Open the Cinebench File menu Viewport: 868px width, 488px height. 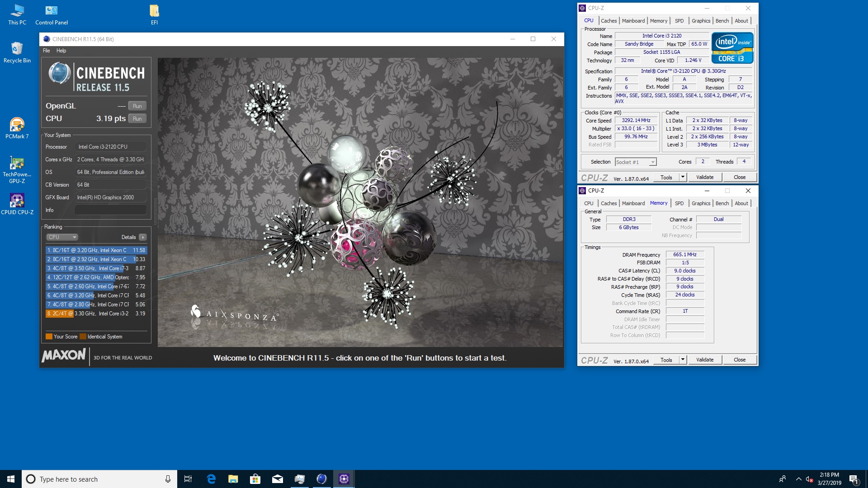click(46, 51)
